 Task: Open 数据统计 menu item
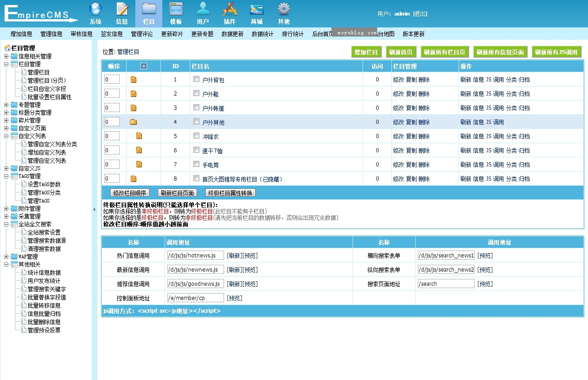[x=263, y=34]
